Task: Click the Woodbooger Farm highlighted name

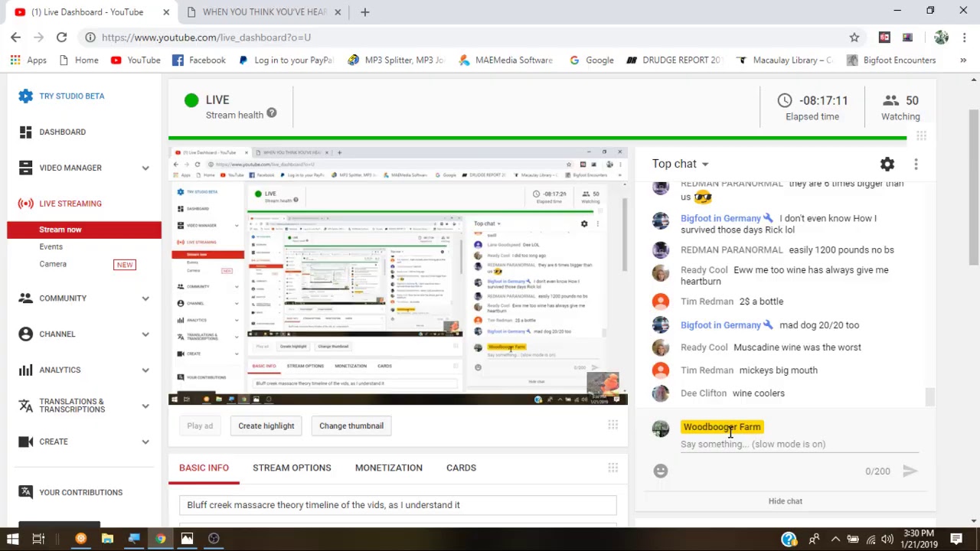Action: coord(722,427)
